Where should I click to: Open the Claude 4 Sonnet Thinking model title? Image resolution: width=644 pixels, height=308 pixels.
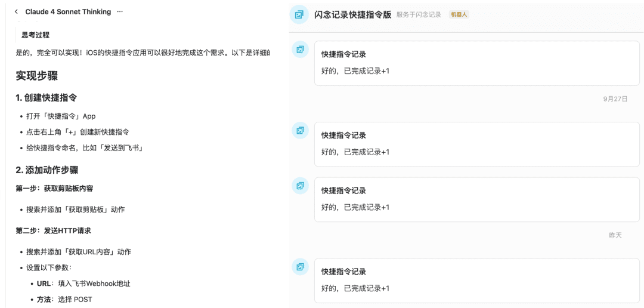pyautogui.click(x=68, y=12)
